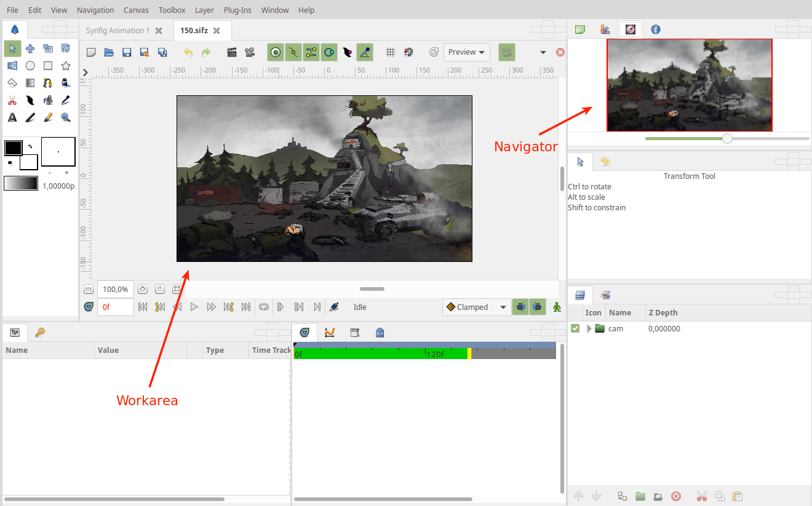Select the Transform tool in toolbox
The height and width of the screenshot is (506, 812).
pyautogui.click(x=12, y=48)
